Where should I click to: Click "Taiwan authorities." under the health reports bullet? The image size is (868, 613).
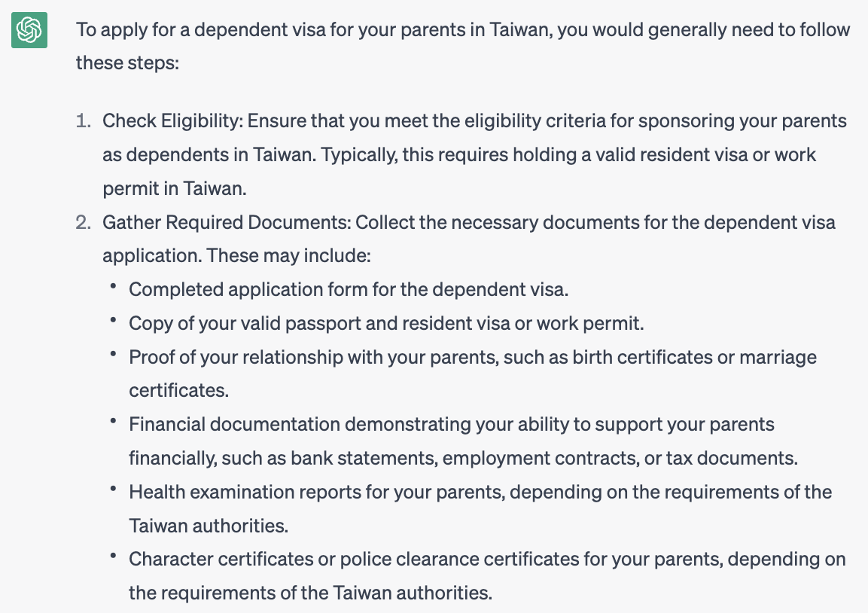209,525
